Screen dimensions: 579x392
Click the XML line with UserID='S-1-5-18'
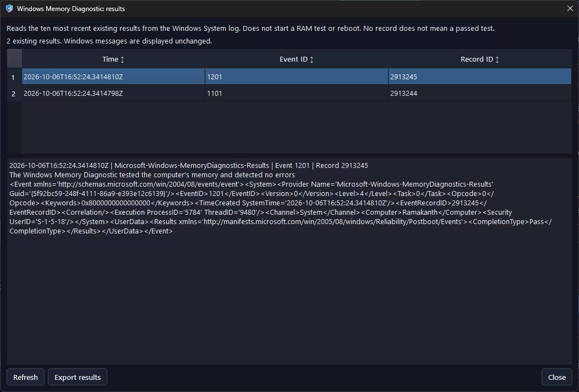(x=281, y=222)
